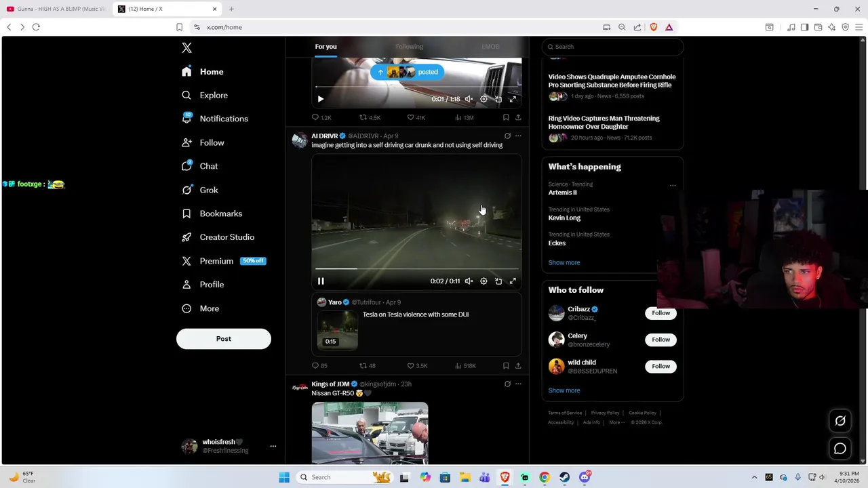The image size is (868, 488).
Task: Unmute the AI DRIVR video
Action: (469, 281)
